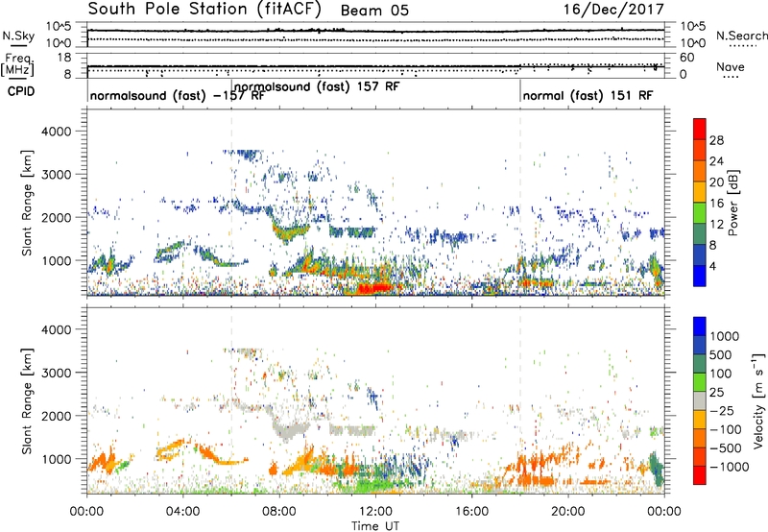Click the "10^5" tick beside N.Sky
768x532 pixels.
coord(59,27)
